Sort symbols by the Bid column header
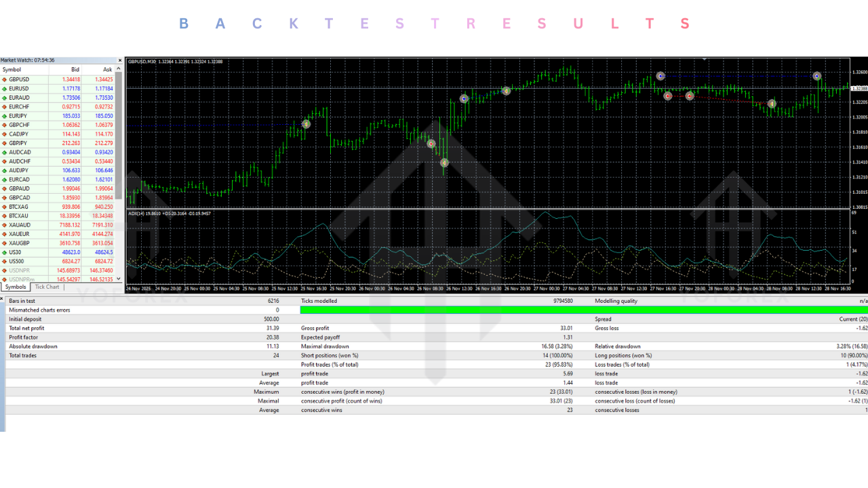The image size is (868, 488). (x=75, y=69)
